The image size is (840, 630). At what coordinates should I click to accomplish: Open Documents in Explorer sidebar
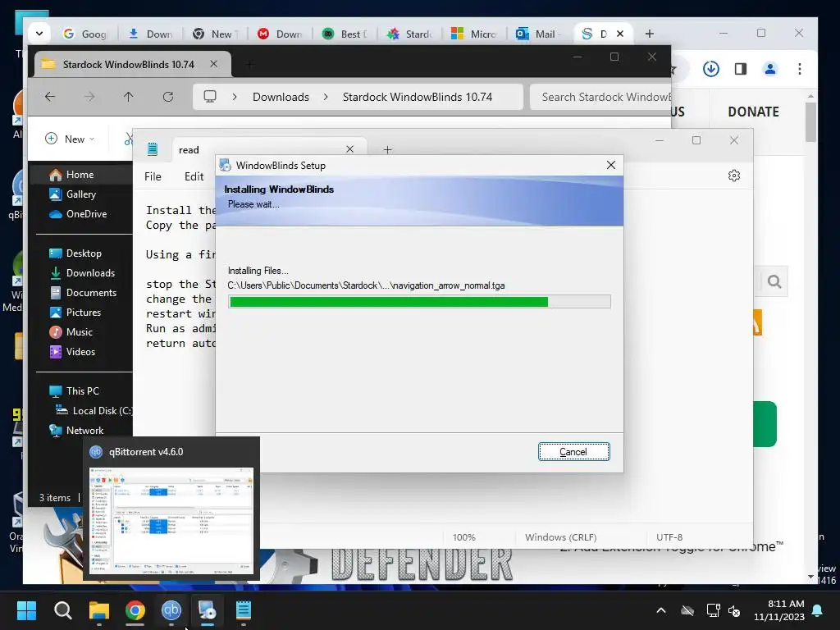(x=83, y=293)
